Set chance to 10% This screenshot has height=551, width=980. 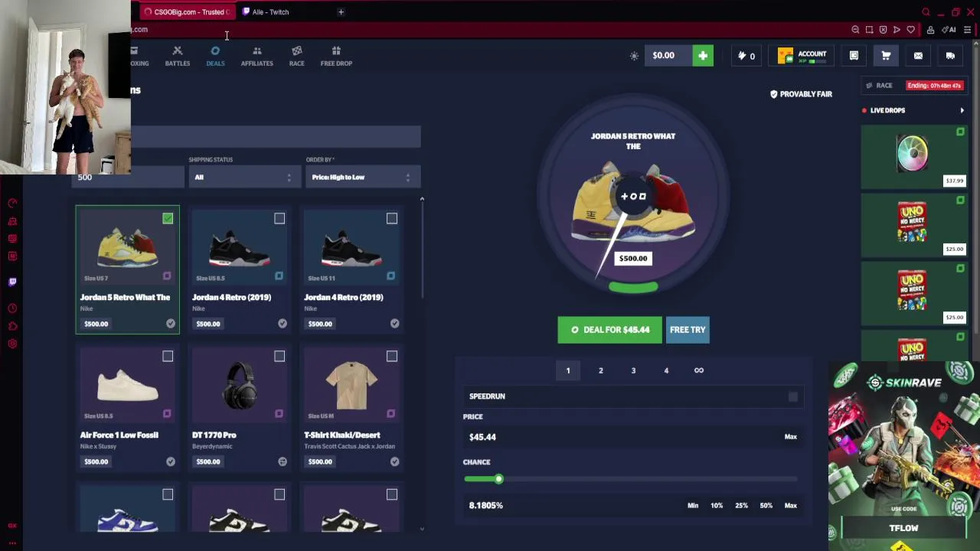(x=717, y=506)
